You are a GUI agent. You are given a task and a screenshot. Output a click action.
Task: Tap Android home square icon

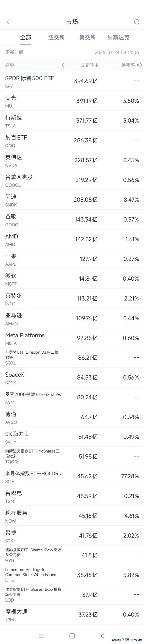click(x=72, y=636)
